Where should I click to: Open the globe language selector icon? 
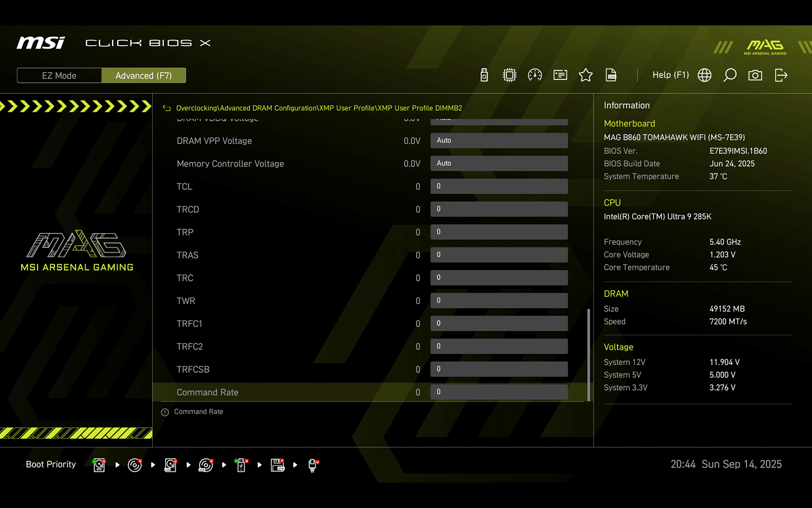tap(704, 75)
